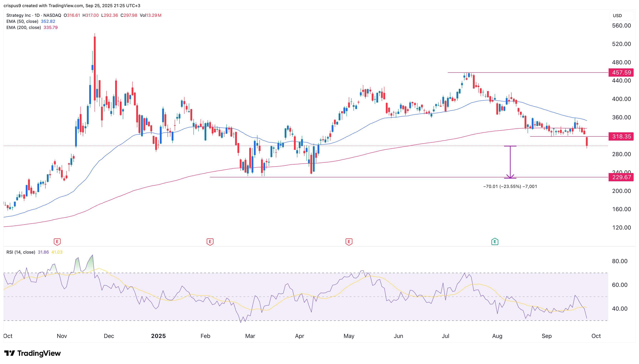Click the 560.00 price scale label
This screenshot has height=364, width=639.
point(621,26)
